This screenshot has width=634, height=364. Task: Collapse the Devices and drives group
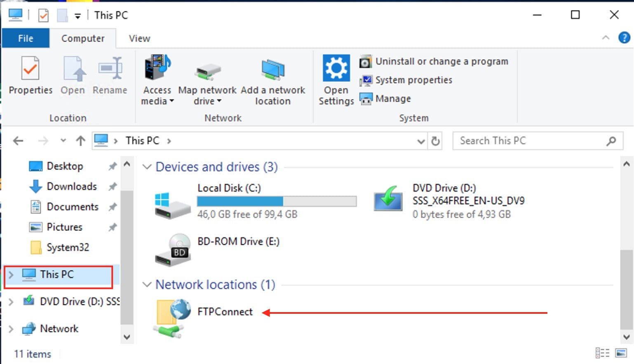pyautogui.click(x=147, y=167)
